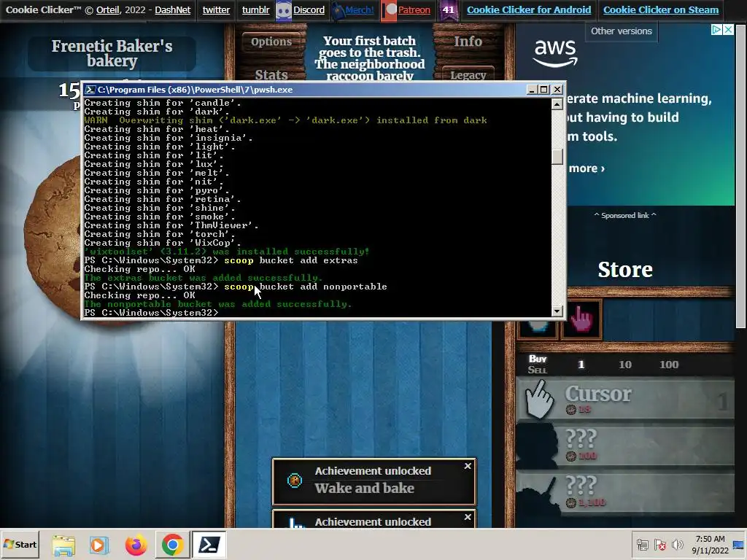Open Windows File Explorer in taskbar

point(63,544)
